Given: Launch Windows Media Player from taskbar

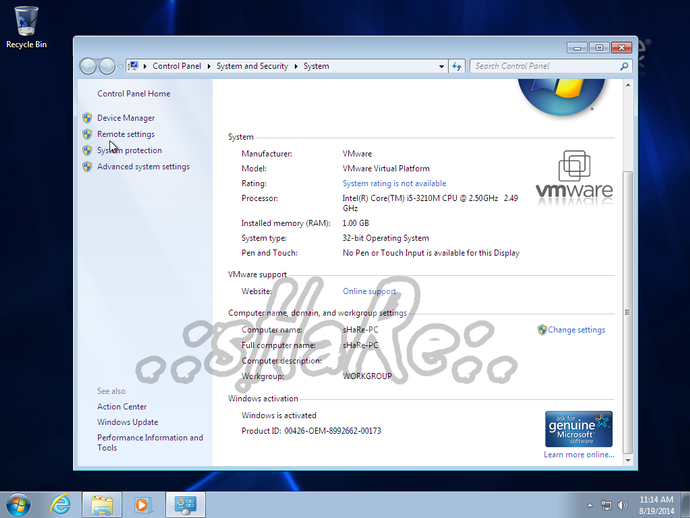Looking at the screenshot, I should (142, 504).
